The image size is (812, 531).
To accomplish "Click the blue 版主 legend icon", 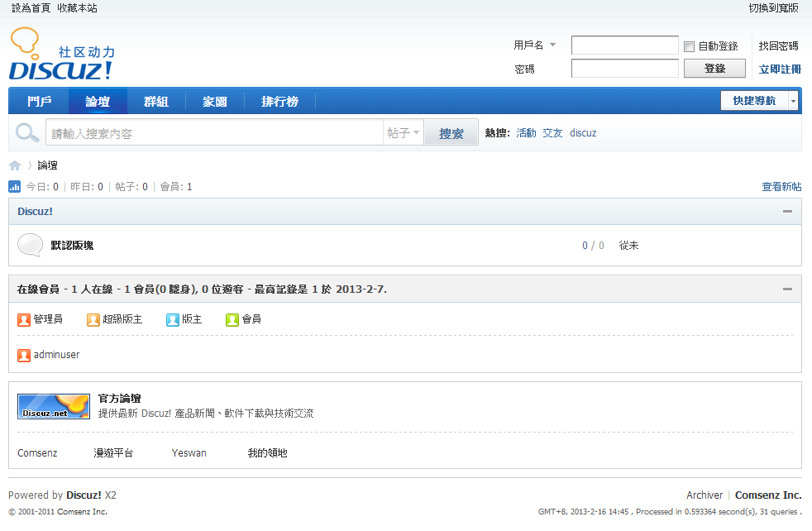I will [173, 319].
